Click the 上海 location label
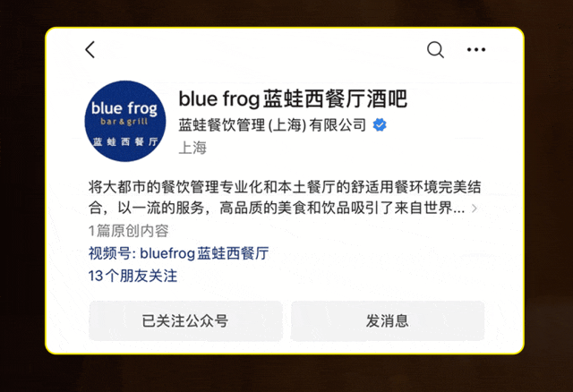The height and width of the screenshot is (392, 573). point(192,148)
